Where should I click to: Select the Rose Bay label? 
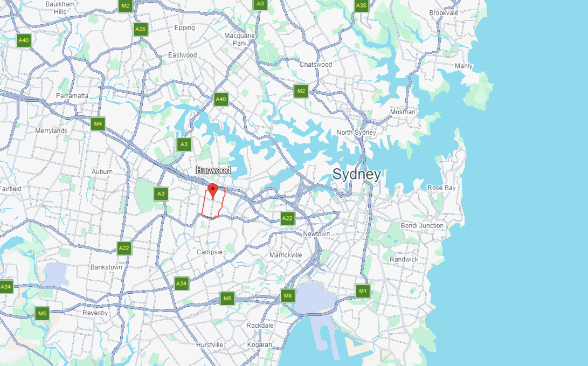441,188
